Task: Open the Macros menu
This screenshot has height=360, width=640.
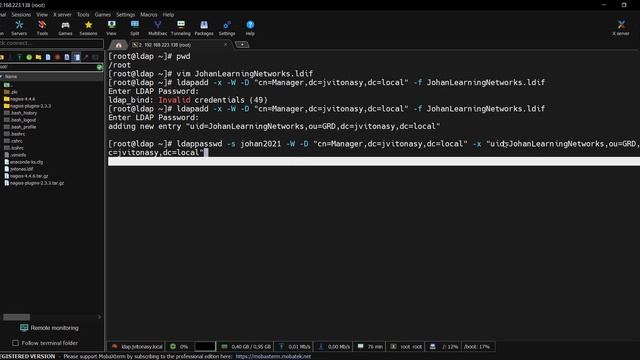Action: 149,14
